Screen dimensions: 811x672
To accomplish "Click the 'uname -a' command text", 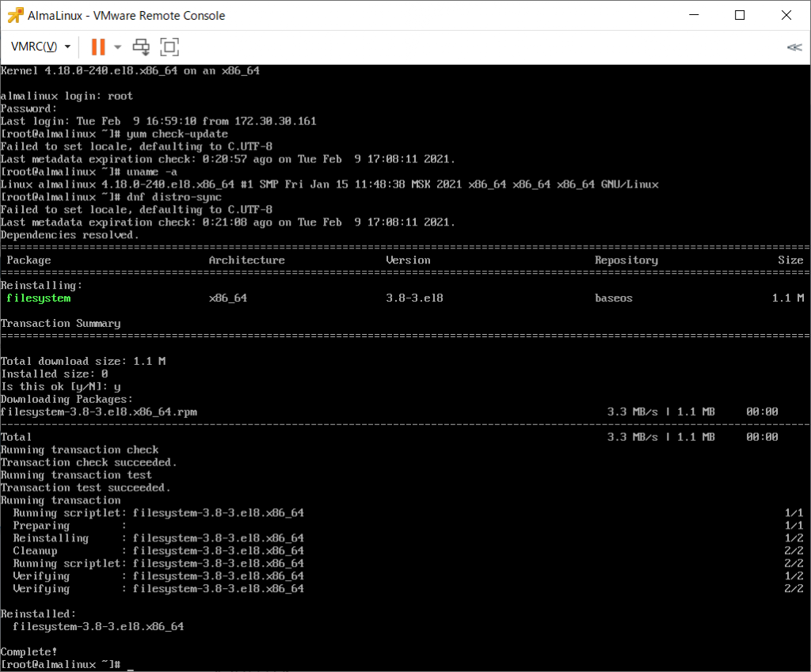I will click(151, 172).
